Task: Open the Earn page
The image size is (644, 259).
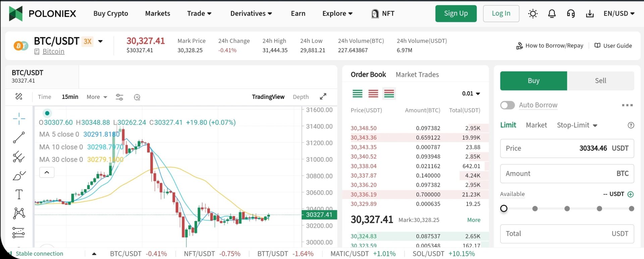Action: 298,13
